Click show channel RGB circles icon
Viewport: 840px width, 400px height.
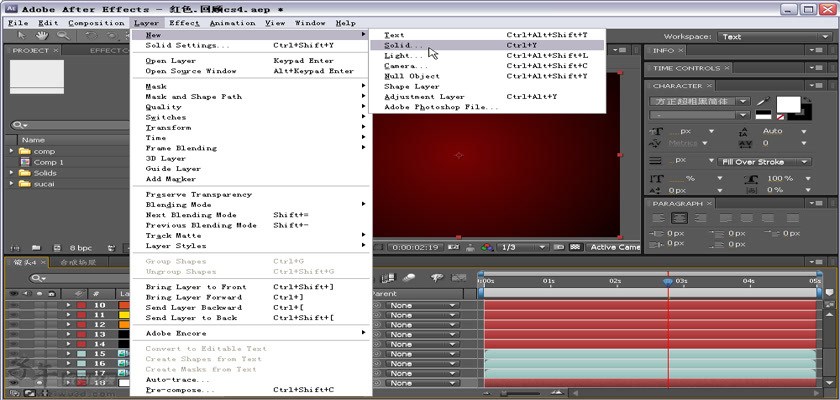pos(487,247)
